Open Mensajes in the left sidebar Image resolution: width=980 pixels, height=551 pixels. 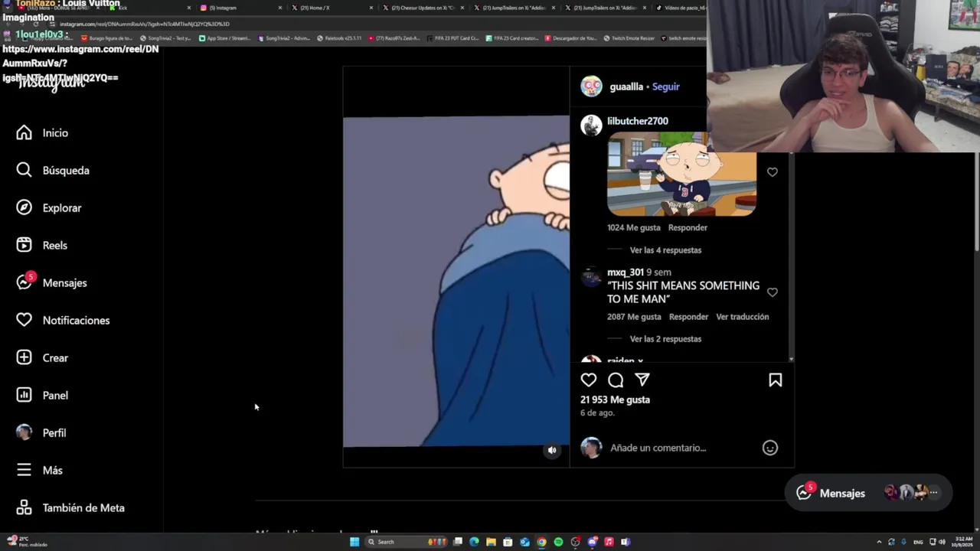coord(52,283)
